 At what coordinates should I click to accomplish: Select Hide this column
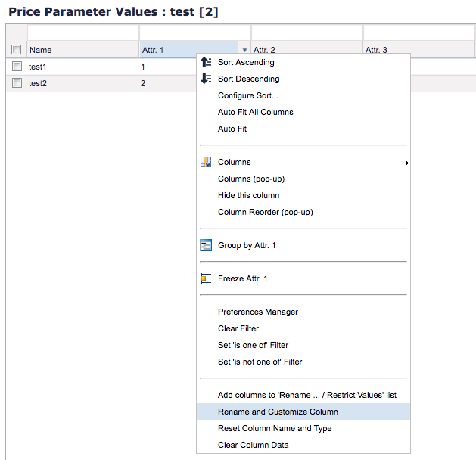pyautogui.click(x=303, y=195)
